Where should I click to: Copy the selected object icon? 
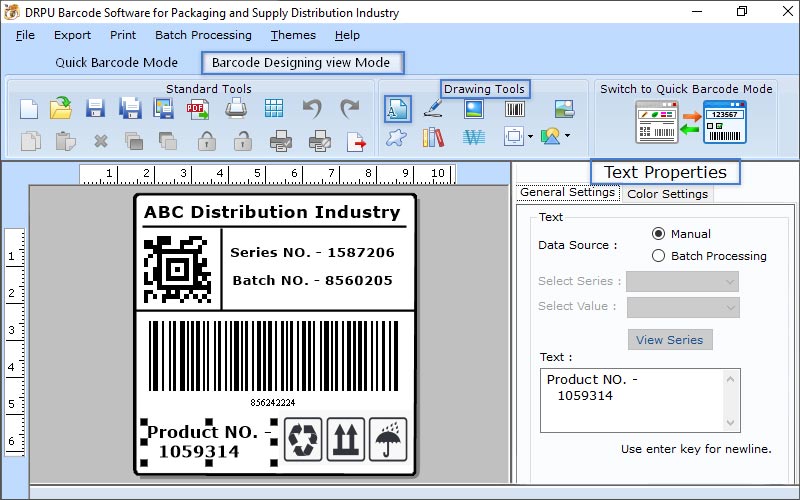coord(31,141)
